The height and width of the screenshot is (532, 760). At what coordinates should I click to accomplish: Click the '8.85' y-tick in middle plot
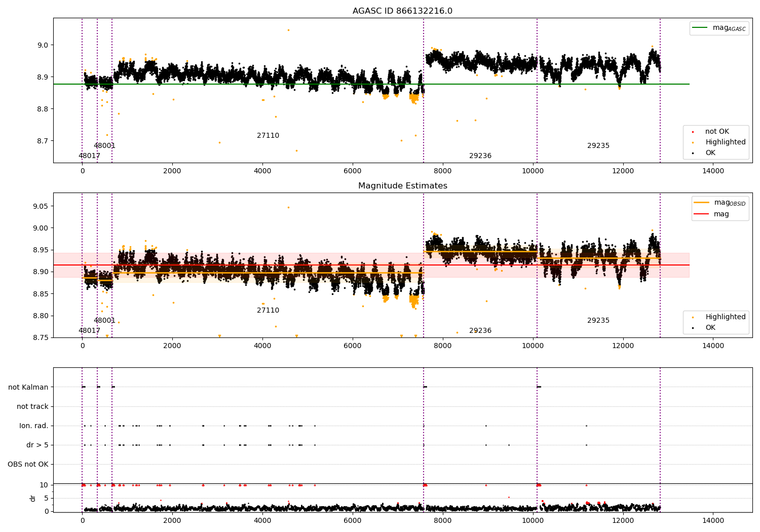(41, 294)
